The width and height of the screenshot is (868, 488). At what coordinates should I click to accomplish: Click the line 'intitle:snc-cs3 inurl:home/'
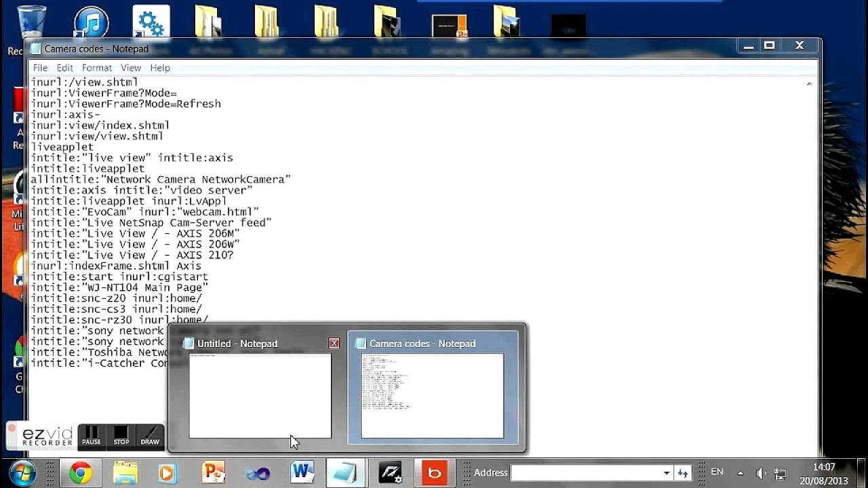[116, 310]
